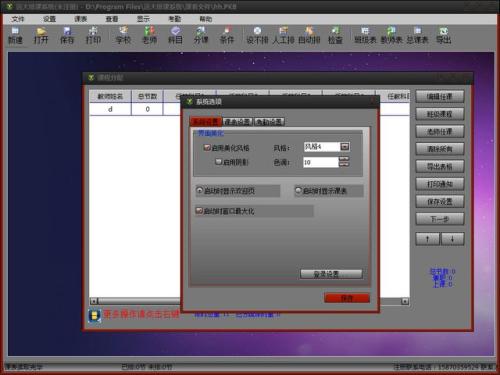Switch to the 课表设置 tab

(x=237, y=122)
